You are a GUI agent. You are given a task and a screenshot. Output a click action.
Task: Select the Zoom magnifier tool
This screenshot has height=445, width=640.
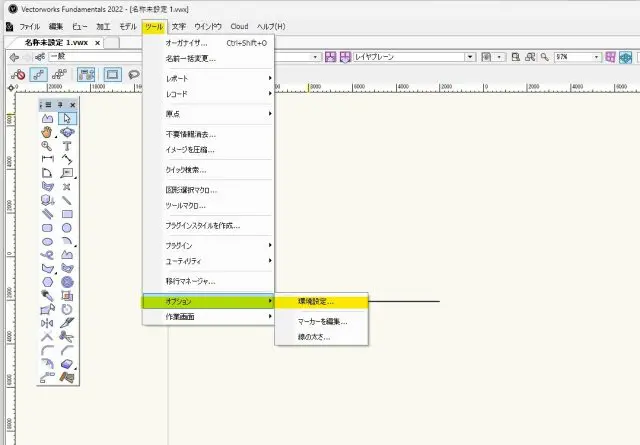pos(47,146)
